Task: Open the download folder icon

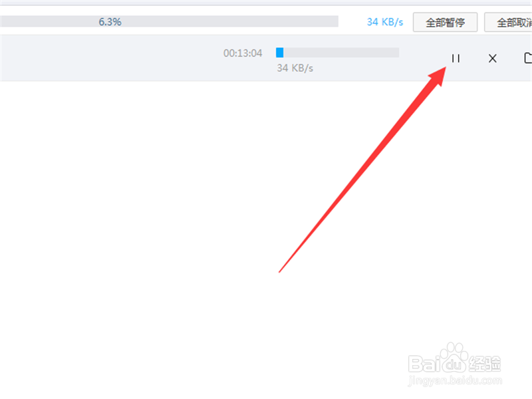Action: pyautogui.click(x=528, y=58)
